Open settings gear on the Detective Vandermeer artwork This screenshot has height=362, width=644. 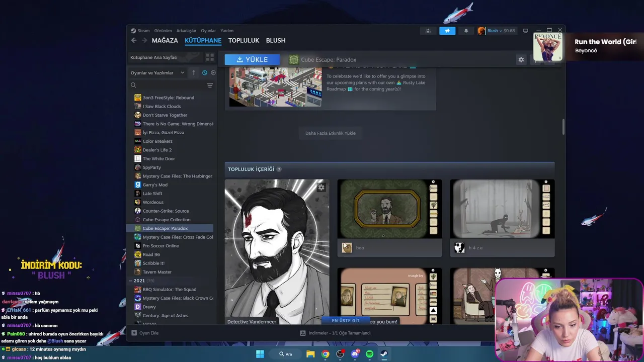pos(321,188)
